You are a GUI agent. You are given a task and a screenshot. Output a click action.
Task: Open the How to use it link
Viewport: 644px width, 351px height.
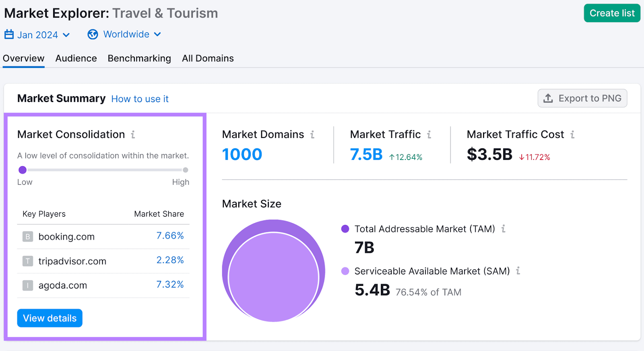point(140,99)
